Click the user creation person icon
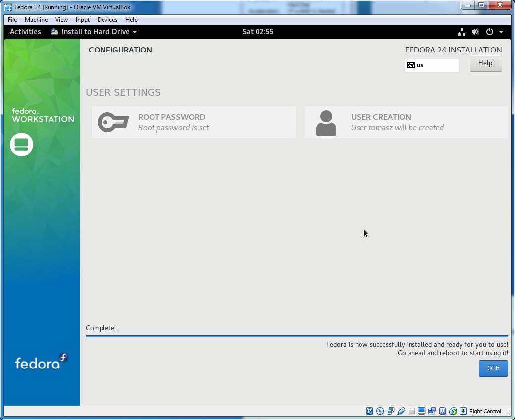Screen dimensions: 515x420 pyautogui.click(x=326, y=123)
